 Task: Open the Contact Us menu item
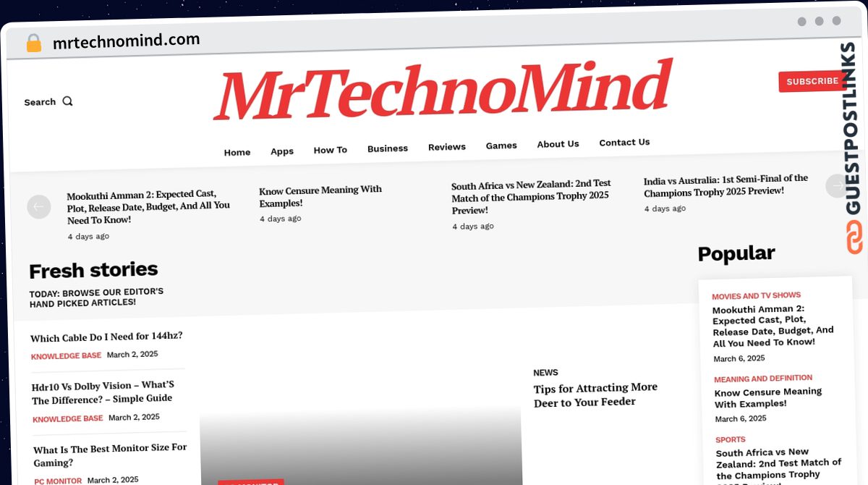click(x=624, y=143)
